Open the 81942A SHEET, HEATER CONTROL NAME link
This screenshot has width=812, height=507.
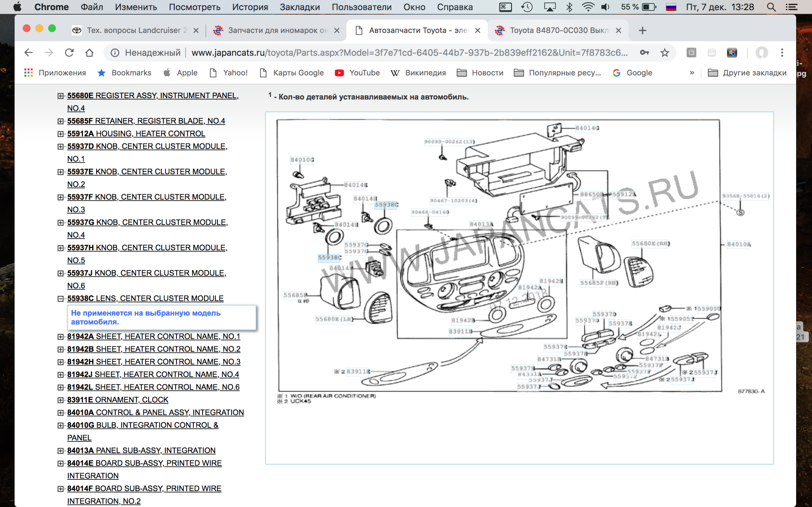click(153, 336)
